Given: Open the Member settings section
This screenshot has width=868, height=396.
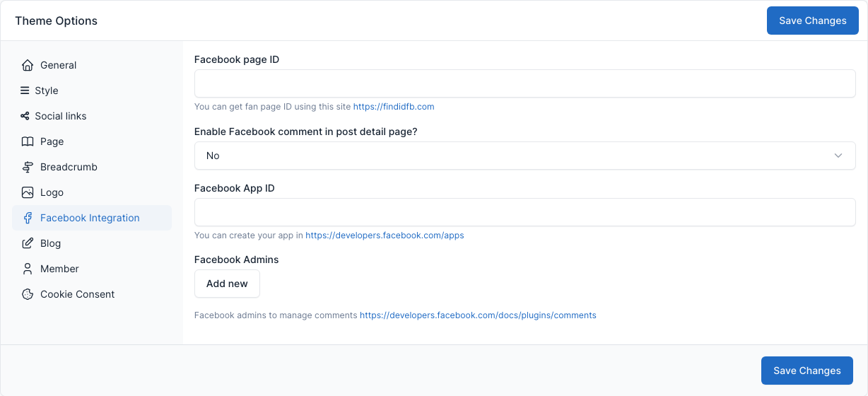Looking at the screenshot, I should tap(92, 269).
